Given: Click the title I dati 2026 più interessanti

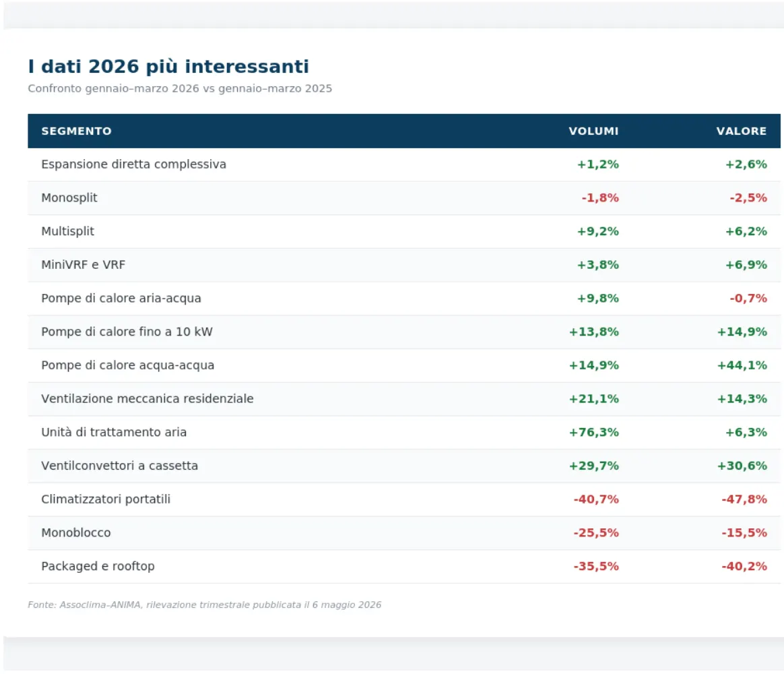Looking at the screenshot, I should [x=168, y=67].
